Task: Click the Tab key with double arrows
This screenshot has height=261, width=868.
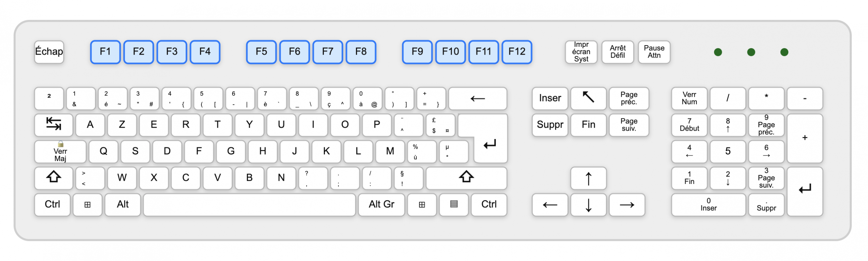Action: point(54,125)
